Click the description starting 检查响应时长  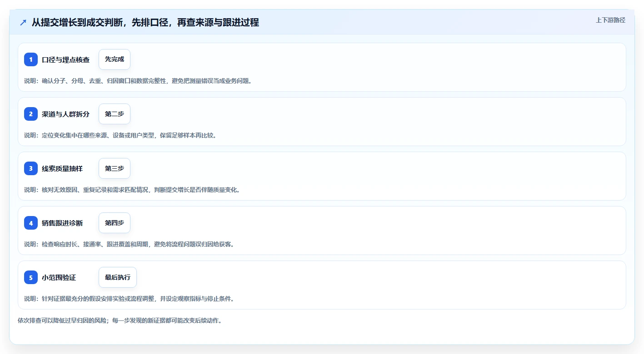[129, 244]
